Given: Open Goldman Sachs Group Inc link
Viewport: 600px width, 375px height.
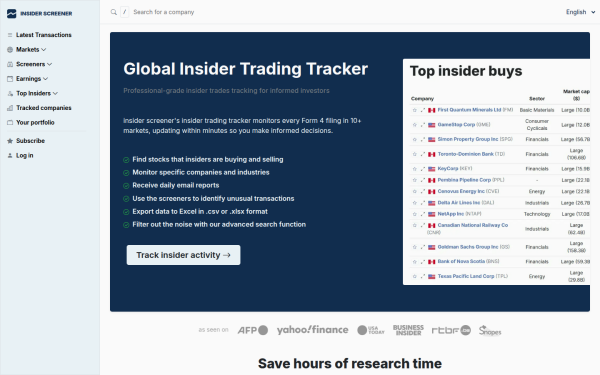Looking at the screenshot, I should click(x=468, y=247).
